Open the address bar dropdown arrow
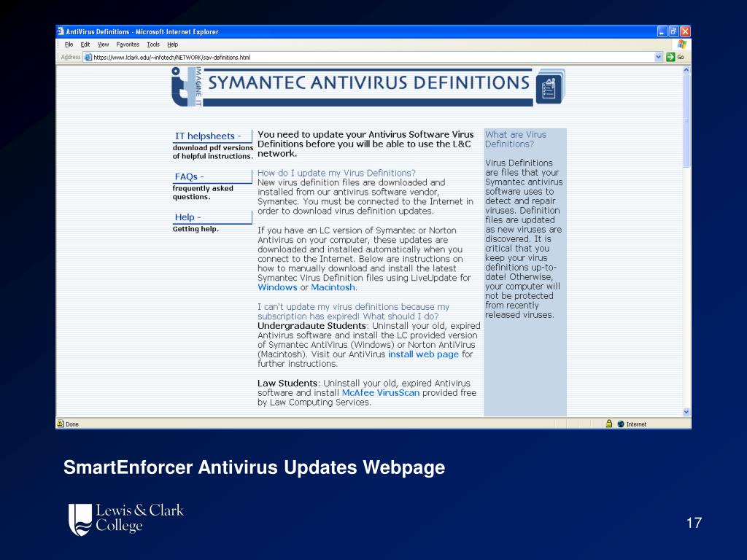The width and height of the screenshot is (747, 560). point(659,57)
